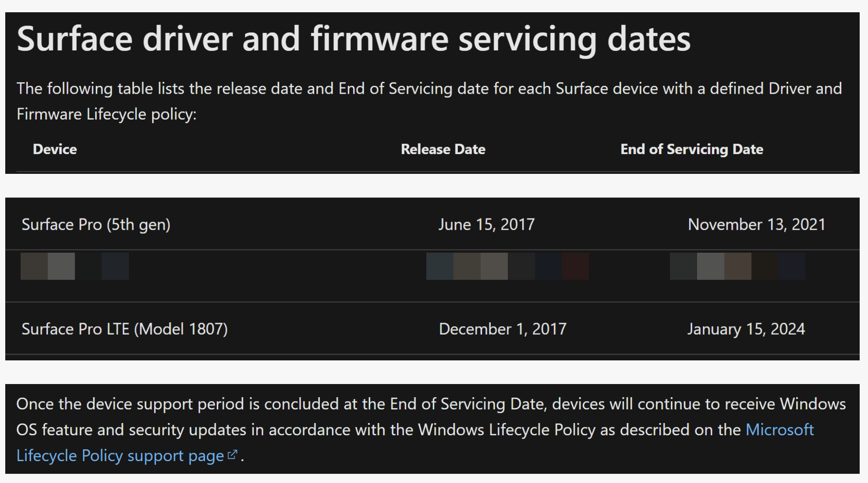Click the Surface Pro LTE (Model 1807) cell
This screenshot has height=483, width=868.
pos(125,329)
